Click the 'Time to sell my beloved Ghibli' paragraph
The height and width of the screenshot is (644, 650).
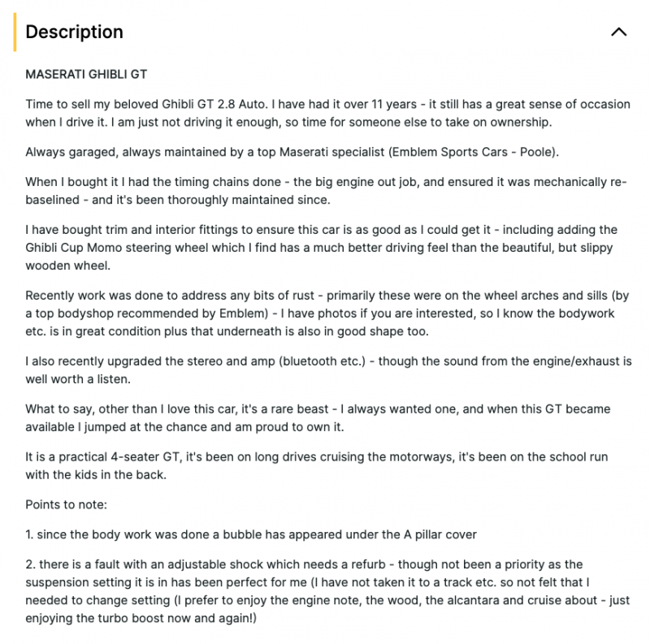328,113
